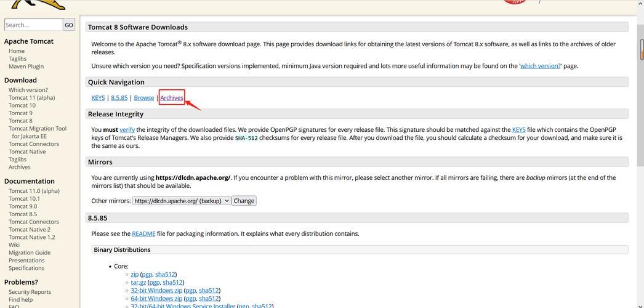The width and height of the screenshot is (644, 308).
Task: Download the Core zip distribution
Action: click(x=135, y=274)
